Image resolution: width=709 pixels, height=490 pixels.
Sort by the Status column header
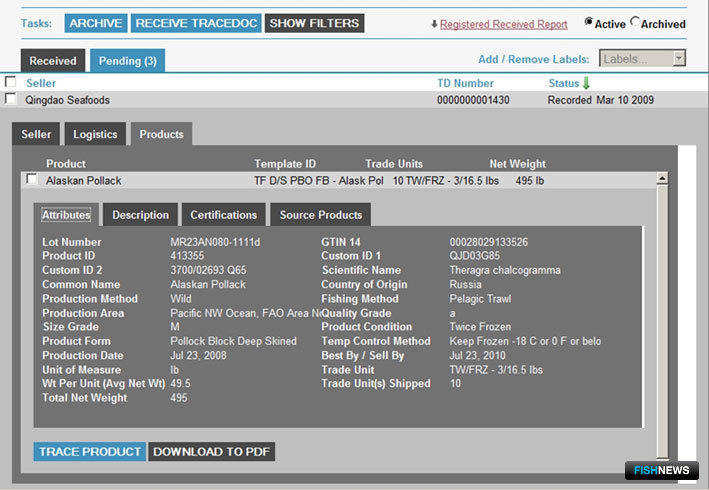click(564, 83)
